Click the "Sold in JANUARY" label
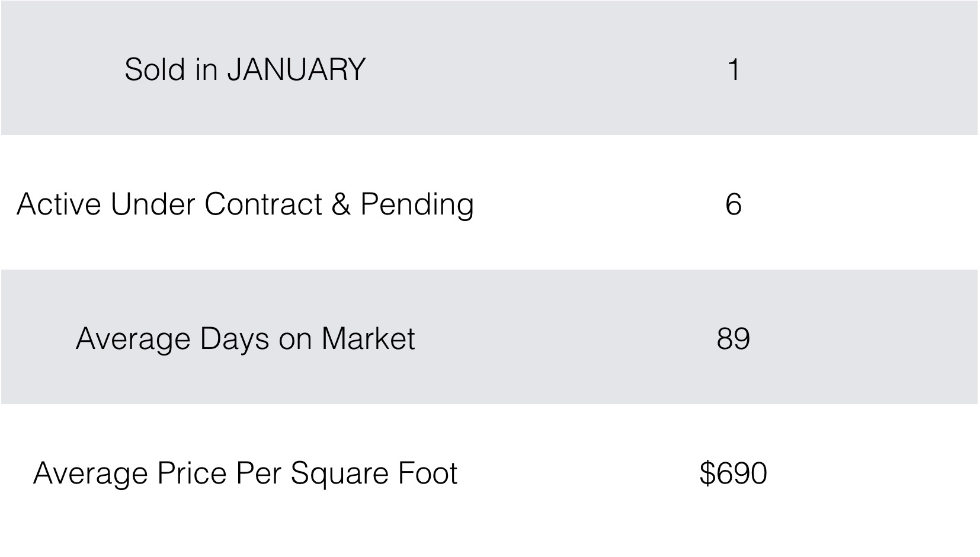980x557 pixels. pos(245,69)
